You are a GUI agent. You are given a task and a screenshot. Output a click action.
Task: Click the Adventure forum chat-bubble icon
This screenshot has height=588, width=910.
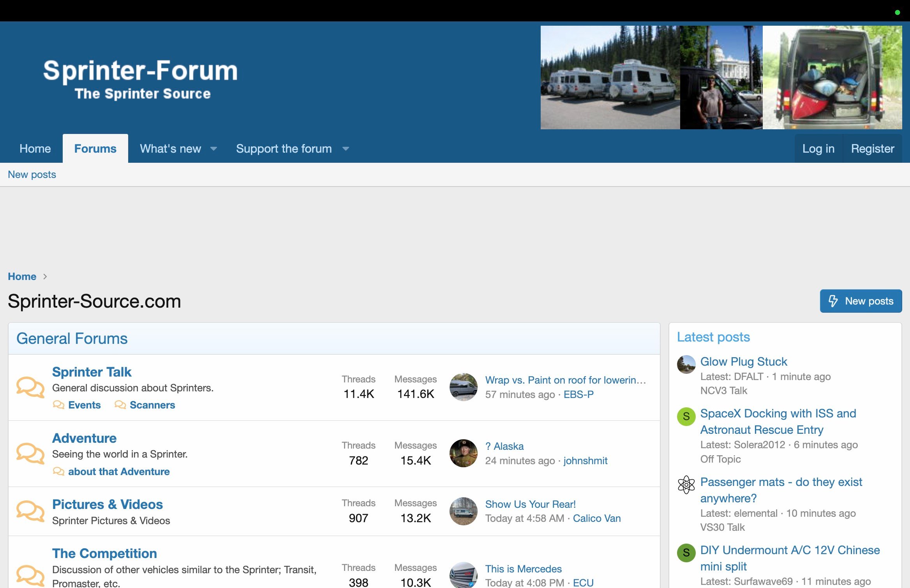pos(30,453)
